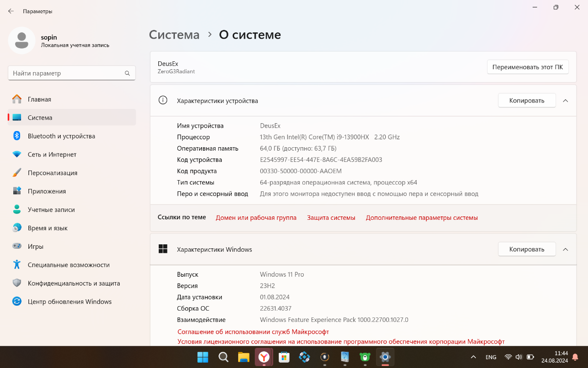Viewport: 588px width, 368px height.
Task: Select Главная in the sidebar
Action: (39, 99)
